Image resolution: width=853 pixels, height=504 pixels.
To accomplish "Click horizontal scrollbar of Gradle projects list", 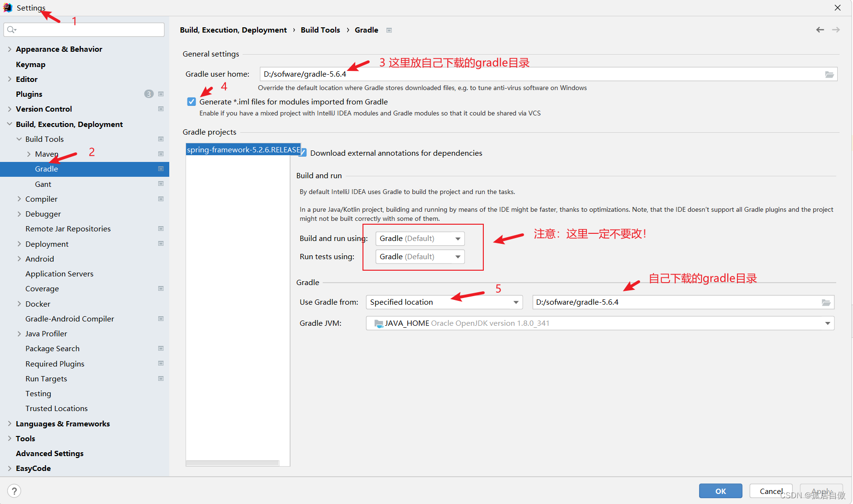I will click(x=233, y=463).
